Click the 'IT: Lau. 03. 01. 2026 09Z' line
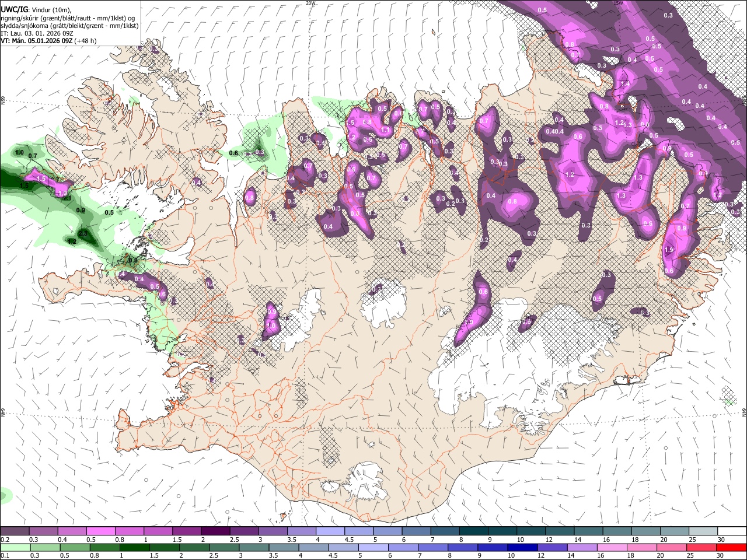The width and height of the screenshot is (747, 560). click(x=37, y=33)
